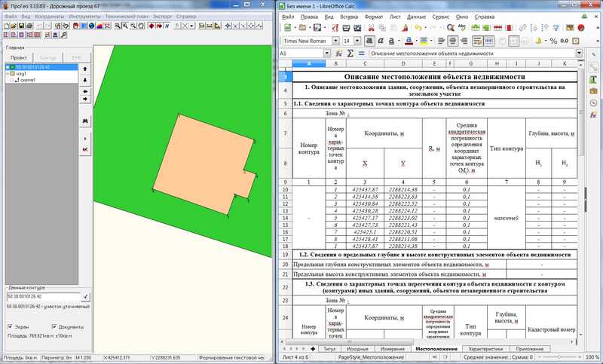The height and width of the screenshot is (364, 603).
Task: Expand the Name Box dropdown showing A3
Action: [x=326, y=54]
